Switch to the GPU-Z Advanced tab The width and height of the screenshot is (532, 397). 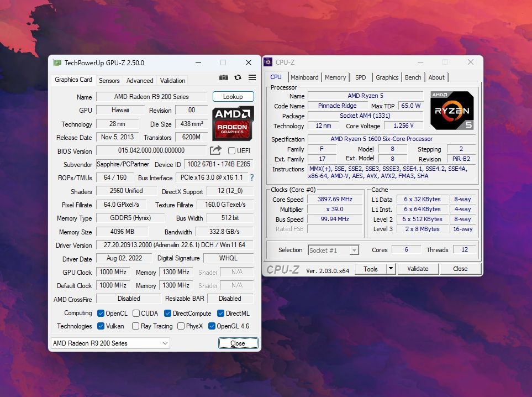tap(140, 81)
